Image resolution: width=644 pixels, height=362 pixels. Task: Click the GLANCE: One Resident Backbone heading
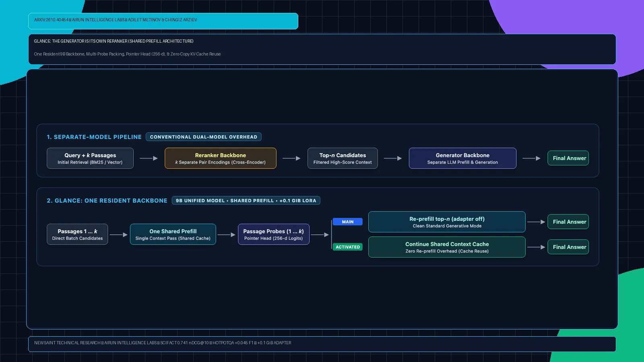tap(107, 200)
